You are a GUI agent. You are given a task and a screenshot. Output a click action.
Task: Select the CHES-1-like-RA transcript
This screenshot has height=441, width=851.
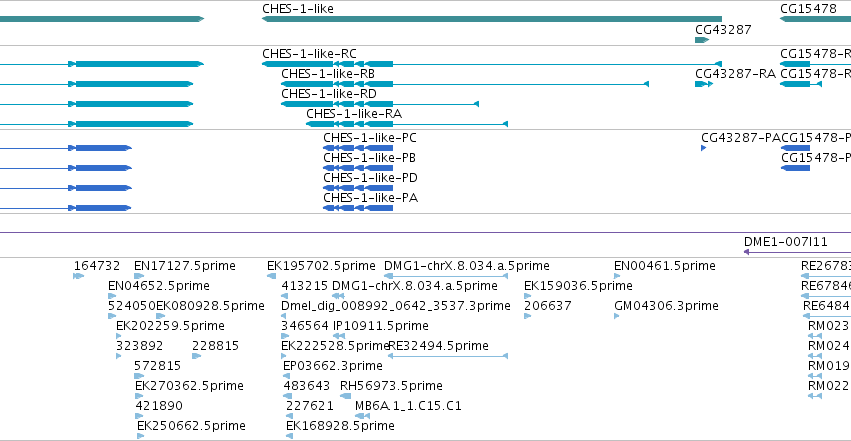(x=407, y=124)
